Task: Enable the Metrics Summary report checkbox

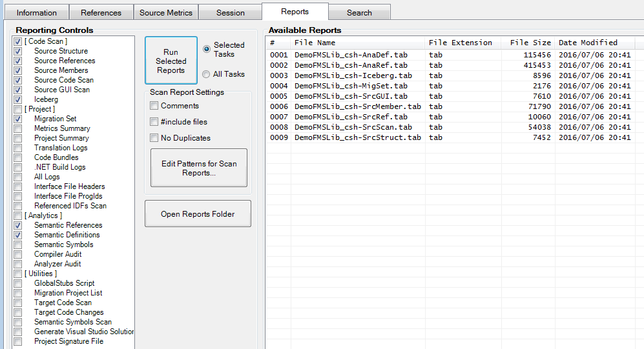Action: (x=18, y=128)
